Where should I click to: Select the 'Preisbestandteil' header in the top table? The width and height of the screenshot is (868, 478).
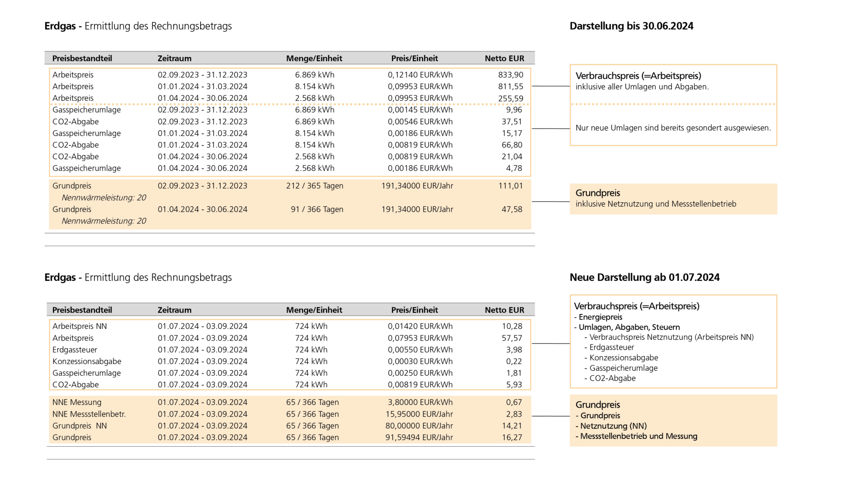(82, 59)
